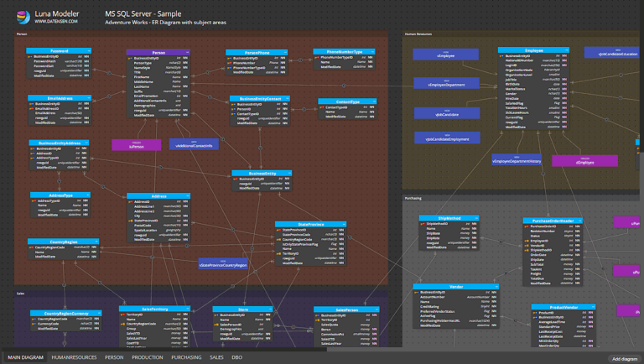644x364 pixels.
Task: Click the MAIN DIAGRAM tab
Action: tap(25, 357)
